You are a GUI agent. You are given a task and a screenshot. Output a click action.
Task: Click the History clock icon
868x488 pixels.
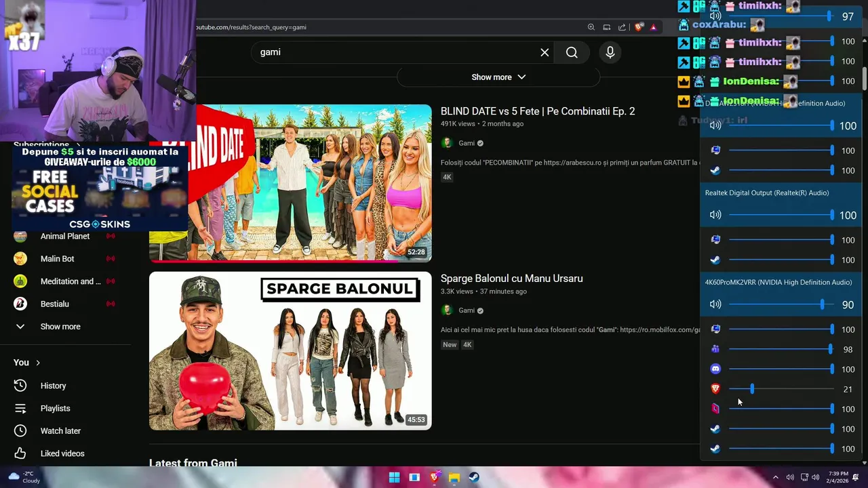20,386
